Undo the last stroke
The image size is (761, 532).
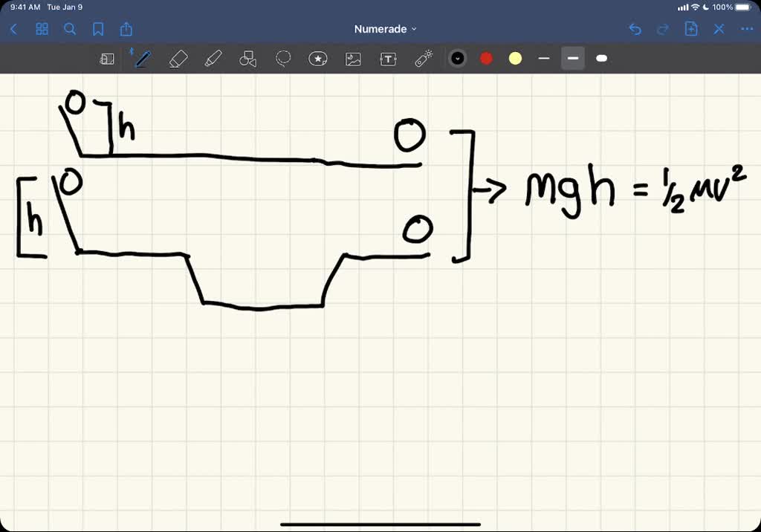(635, 29)
